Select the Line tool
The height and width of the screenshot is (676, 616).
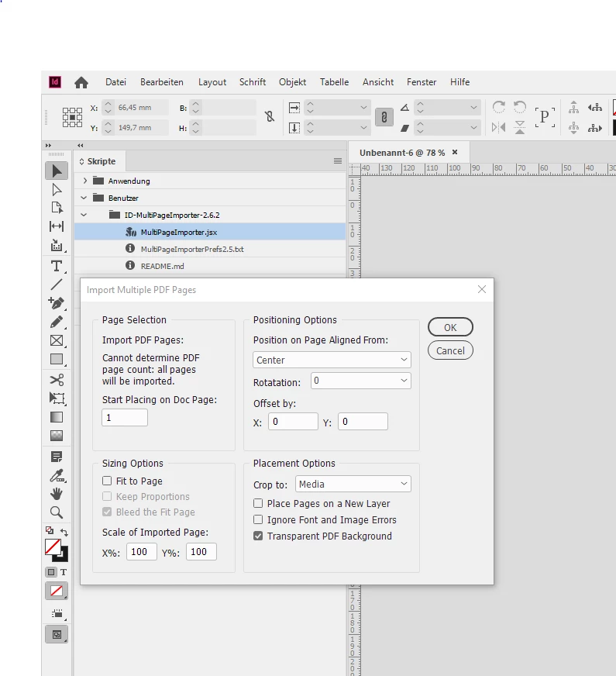tap(57, 285)
